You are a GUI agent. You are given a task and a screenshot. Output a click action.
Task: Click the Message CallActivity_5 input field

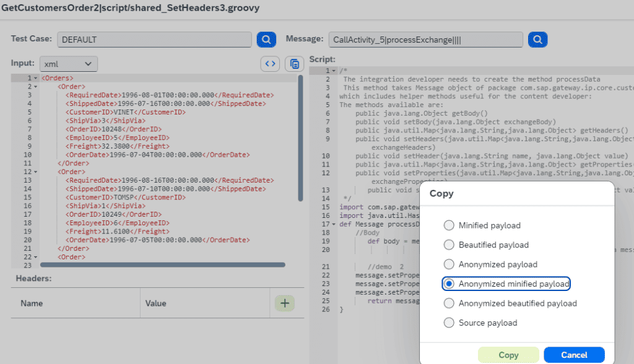coord(426,40)
